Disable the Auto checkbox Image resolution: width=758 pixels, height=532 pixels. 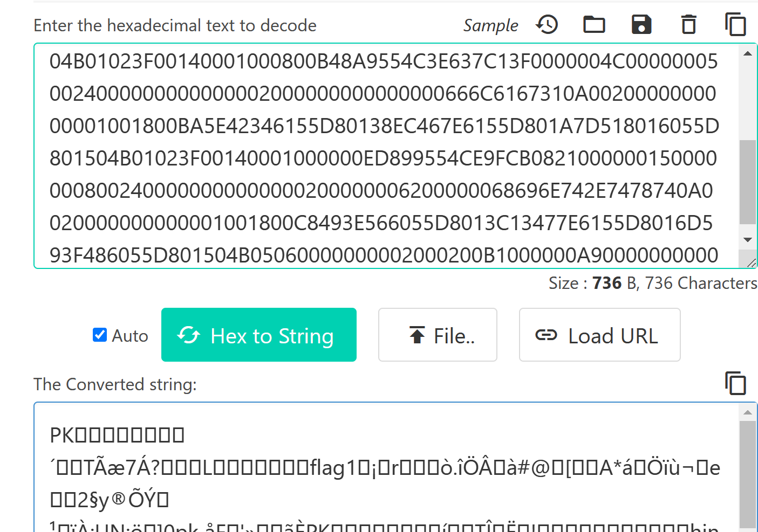tap(100, 335)
